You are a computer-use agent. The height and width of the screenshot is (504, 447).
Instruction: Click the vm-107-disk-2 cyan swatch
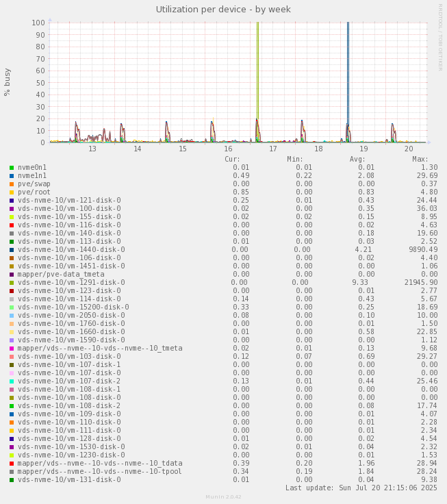[12, 381]
